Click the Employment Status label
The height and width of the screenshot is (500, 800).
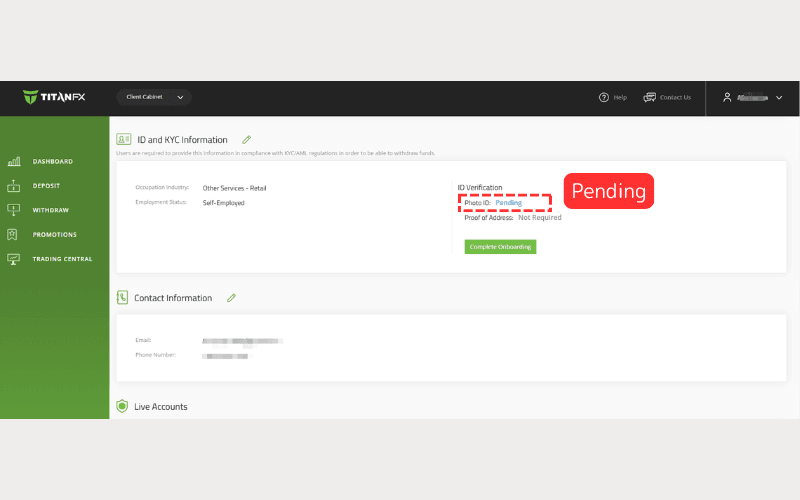click(x=161, y=202)
